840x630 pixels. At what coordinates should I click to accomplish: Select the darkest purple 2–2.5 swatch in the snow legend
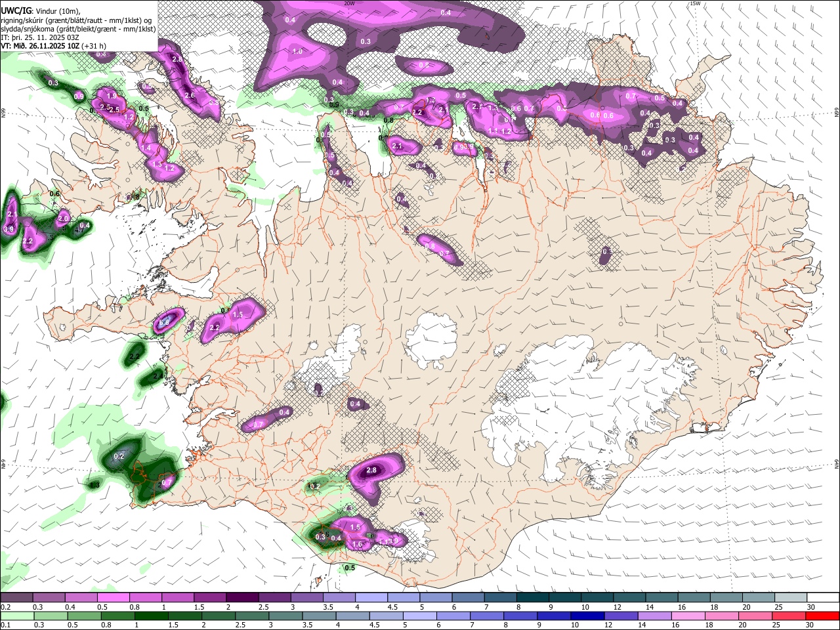[241, 598]
